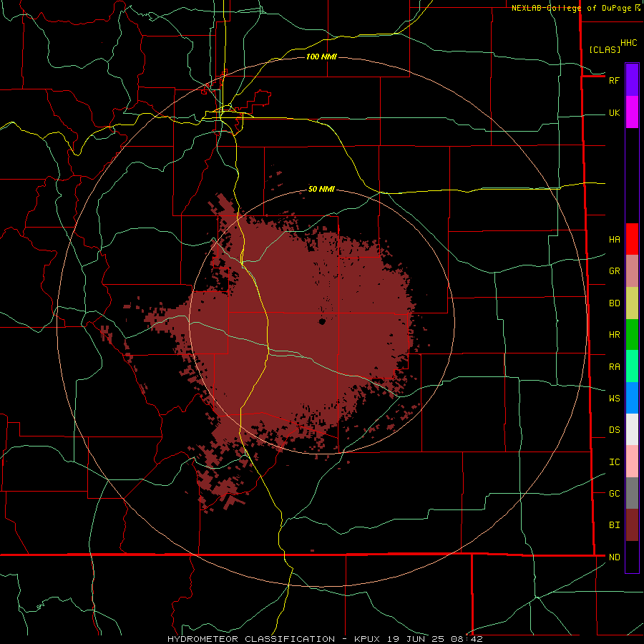This screenshot has width=644, height=644.
Task: Click the RF legend label
Action: [x=614, y=80]
